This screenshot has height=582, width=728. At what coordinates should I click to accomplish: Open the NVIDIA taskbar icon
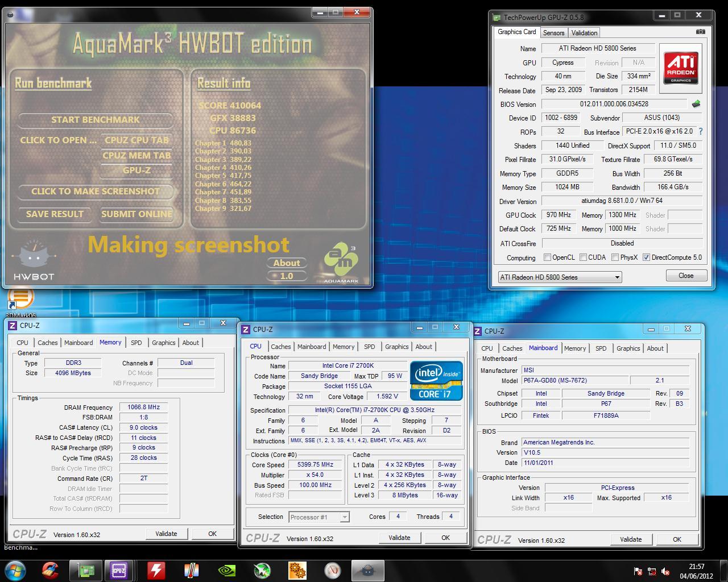pyautogui.click(x=226, y=569)
